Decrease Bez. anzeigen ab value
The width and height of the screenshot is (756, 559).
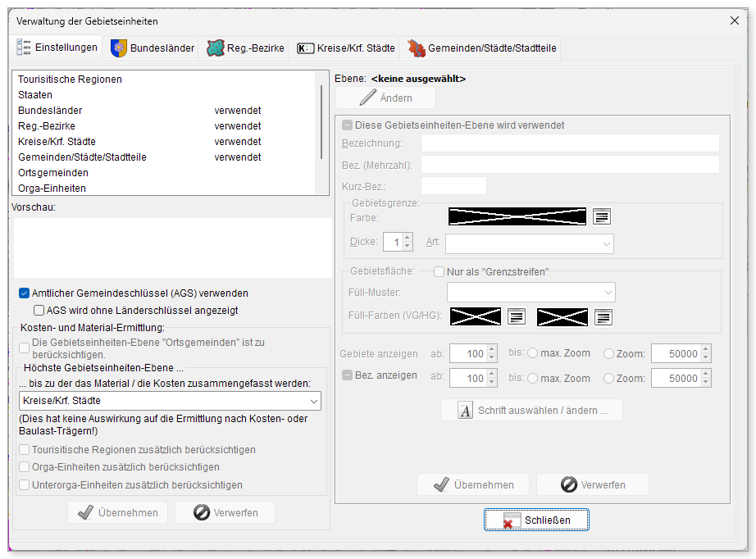pyautogui.click(x=492, y=382)
